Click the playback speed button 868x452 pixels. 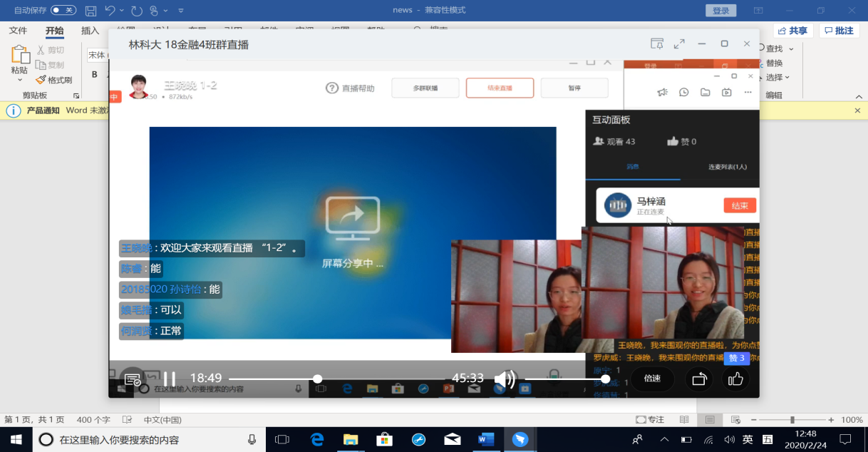[x=652, y=379]
